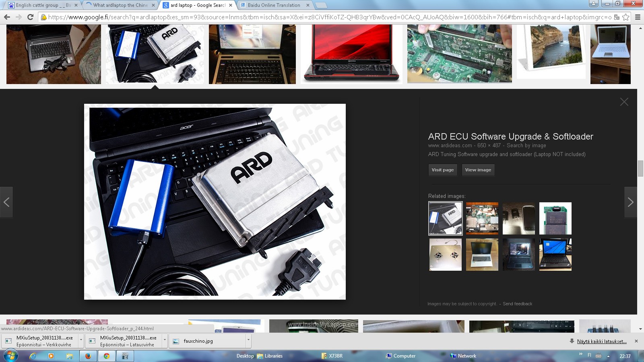This screenshot has height=362, width=644.
Task: Switch to Baidu Online Translation tab
Action: click(274, 5)
